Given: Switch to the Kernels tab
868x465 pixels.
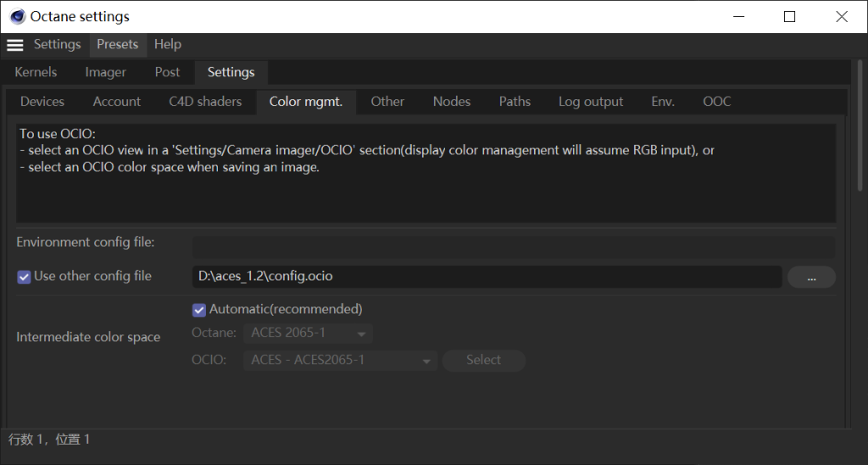Looking at the screenshot, I should pyautogui.click(x=36, y=72).
